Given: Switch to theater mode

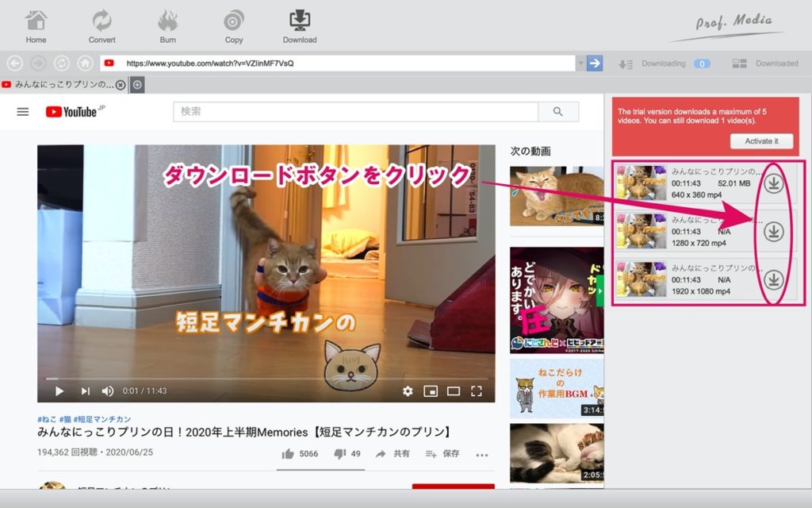Looking at the screenshot, I should tap(453, 391).
